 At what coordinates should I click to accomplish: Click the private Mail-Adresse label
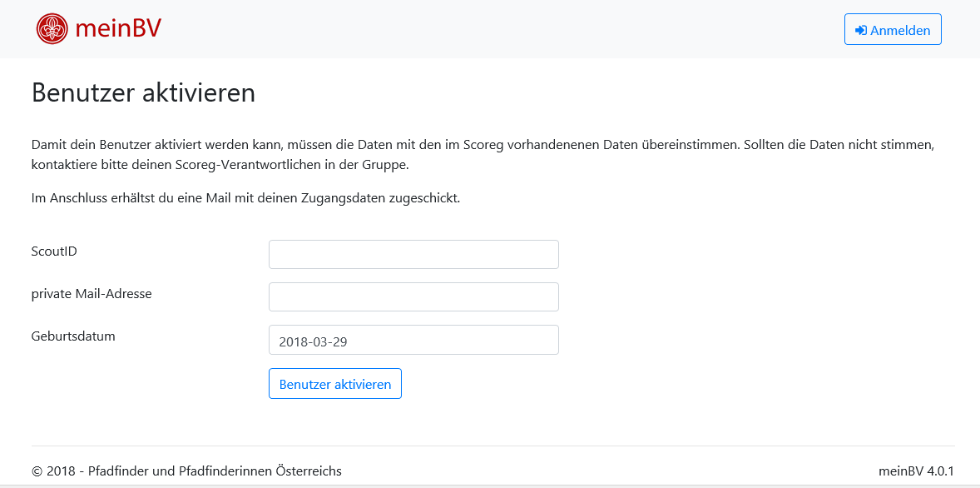tap(92, 293)
